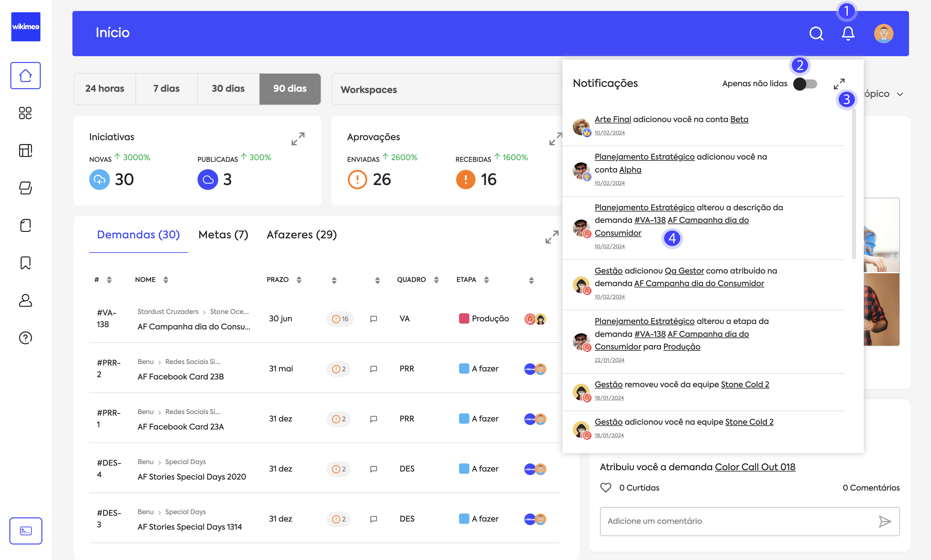Screen dimensions: 931x560
Task: Toggle the Apenas não lidas switch
Action: point(805,84)
